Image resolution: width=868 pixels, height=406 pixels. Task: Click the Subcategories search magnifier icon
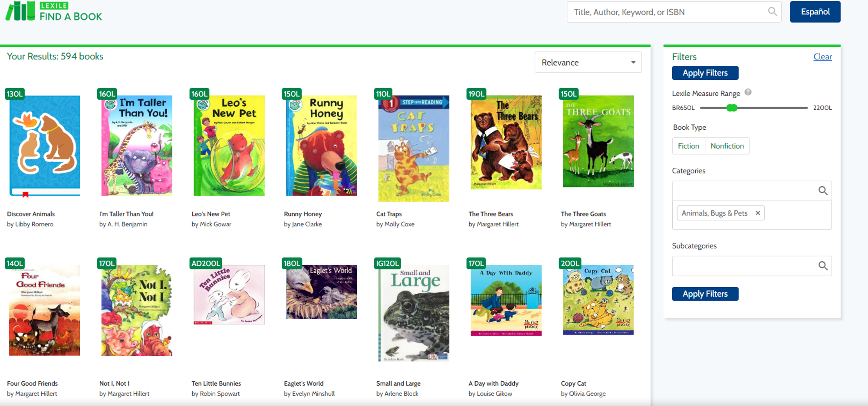tap(822, 266)
